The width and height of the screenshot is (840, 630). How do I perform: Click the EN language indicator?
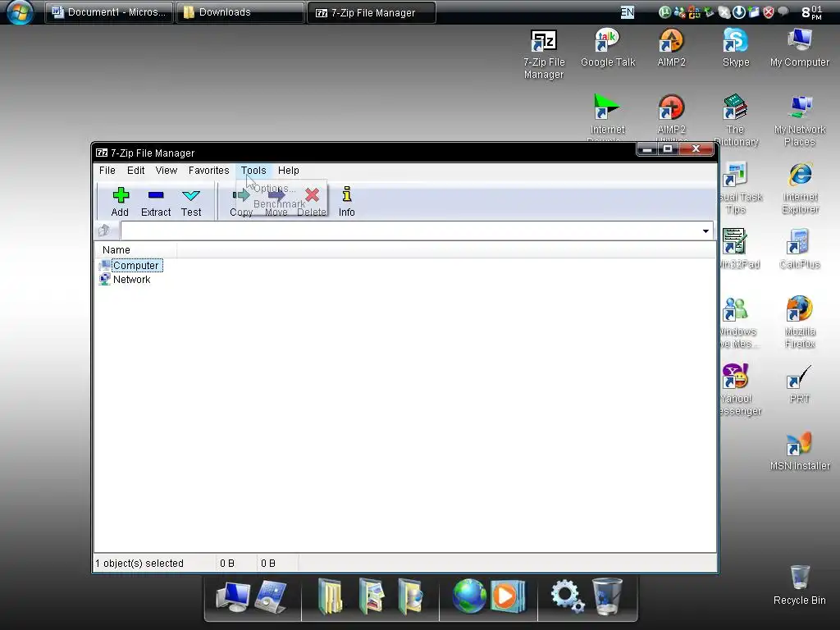[x=627, y=12]
